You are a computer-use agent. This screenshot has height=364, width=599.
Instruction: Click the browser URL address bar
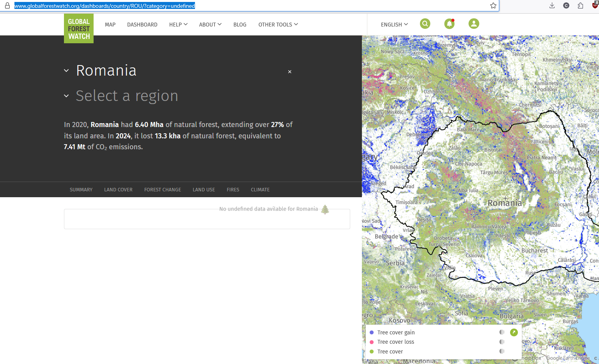[250, 6]
